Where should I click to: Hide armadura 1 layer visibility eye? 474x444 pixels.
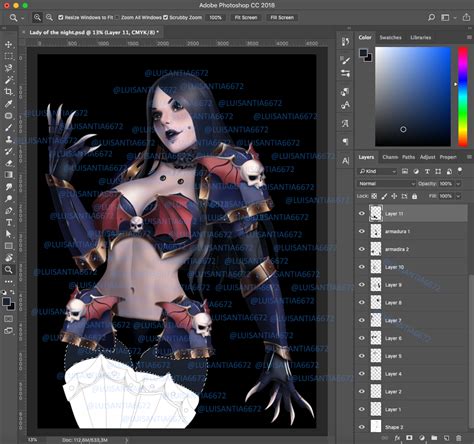[362, 231]
